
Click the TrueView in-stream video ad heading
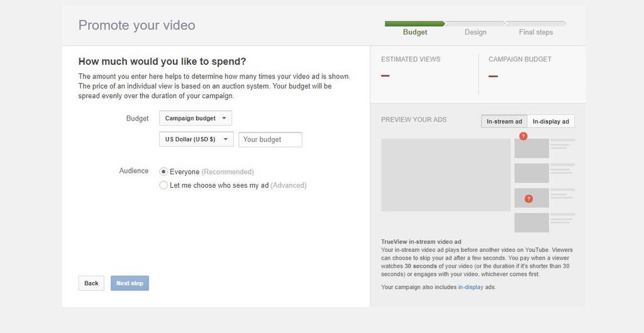coord(421,242)
